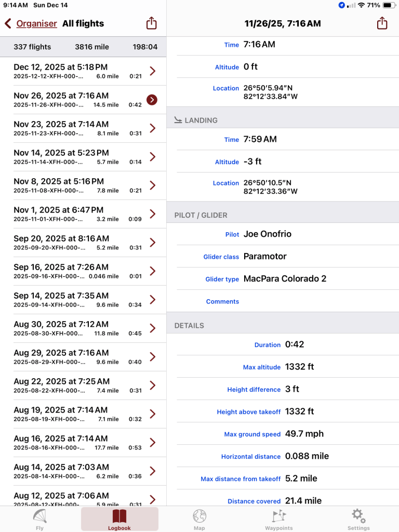Image resolution: width=399 pixels, height=532 pixels.
Task: Tap the share icon for flight details
Action: click(x=382, y=23)
